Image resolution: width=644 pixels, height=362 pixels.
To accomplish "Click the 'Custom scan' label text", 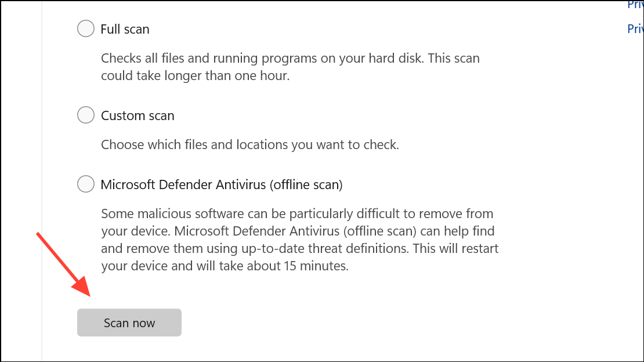I will 138,115.
